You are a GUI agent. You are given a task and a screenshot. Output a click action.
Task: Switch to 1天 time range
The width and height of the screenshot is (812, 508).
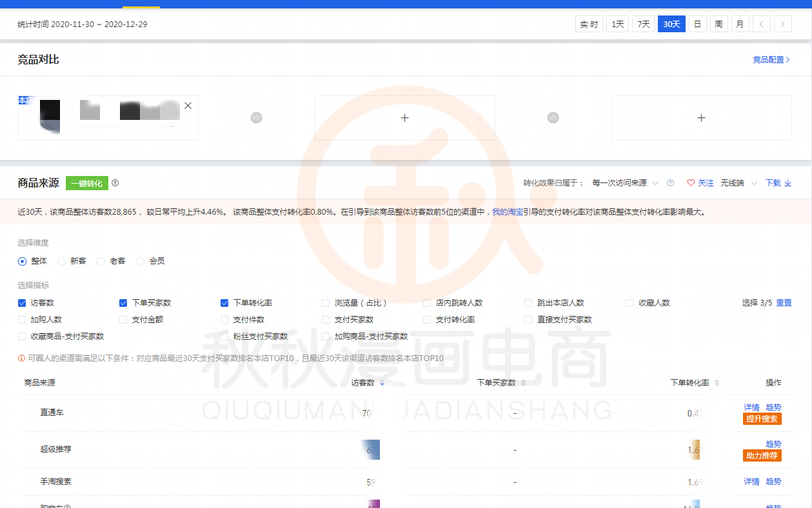pos(617,24)
